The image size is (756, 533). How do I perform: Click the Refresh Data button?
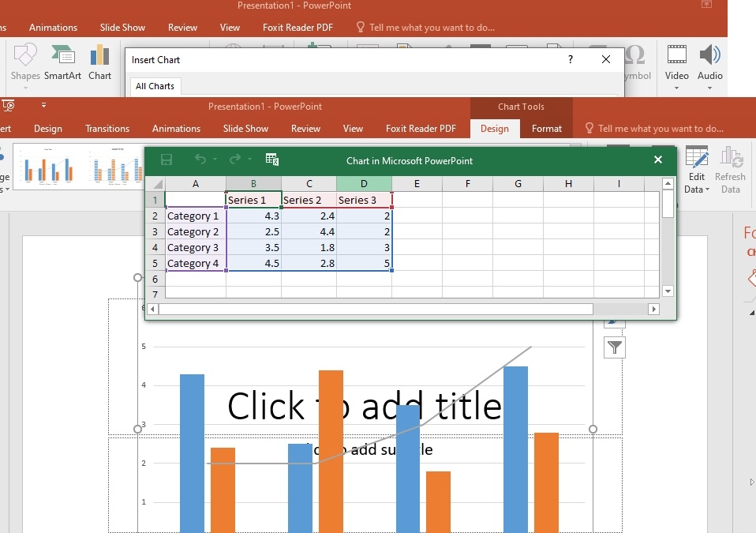(x=730, y=170)
